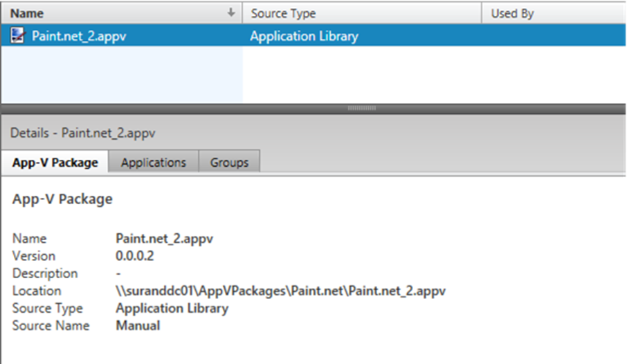Click the Paint.net_2.appv package icon
The image size is (627, 364).
(17, 35)
